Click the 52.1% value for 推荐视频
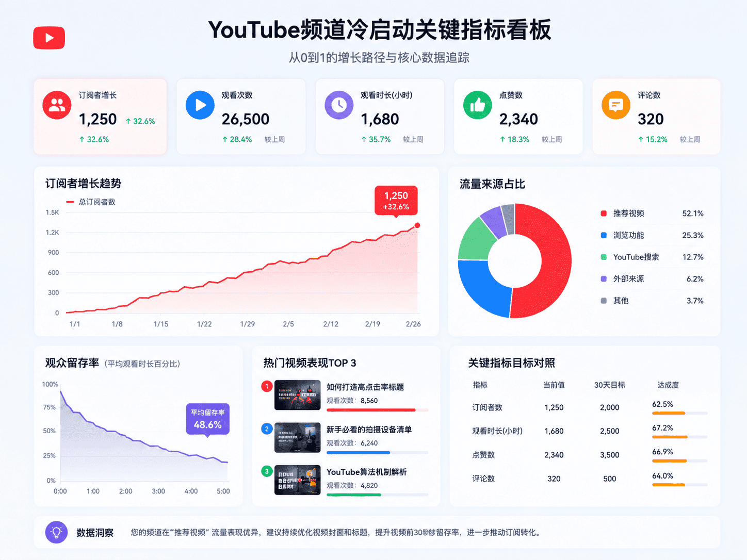This screenshot has height=560, width=747. 693,213
